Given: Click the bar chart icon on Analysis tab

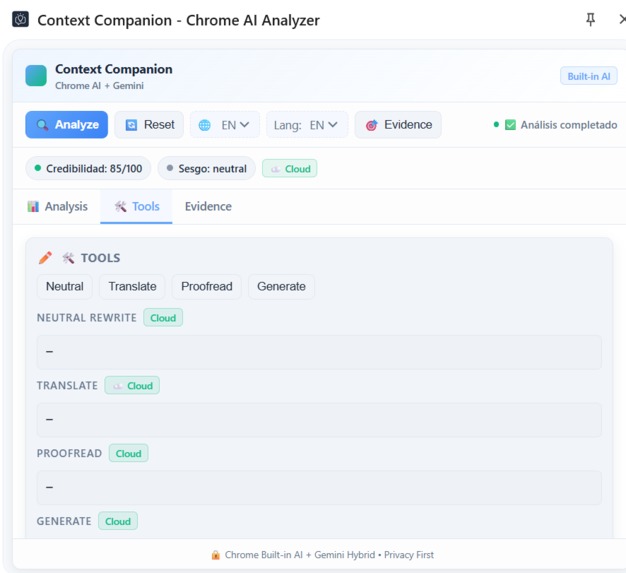Looking at the screenshot, I should click(x=33, y=206).
